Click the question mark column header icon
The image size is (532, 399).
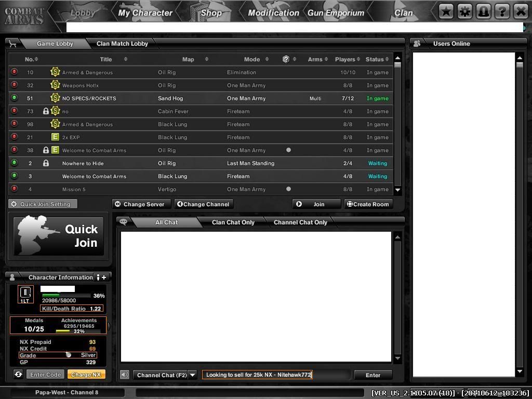tap(286, 59)
